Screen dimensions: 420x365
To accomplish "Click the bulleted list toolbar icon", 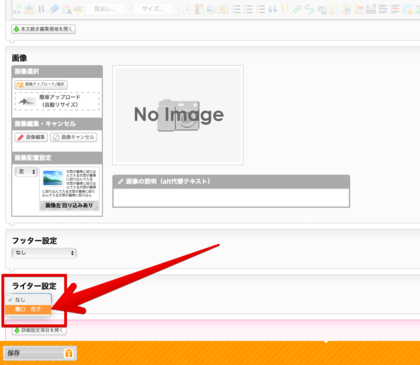I will point(236,9).
